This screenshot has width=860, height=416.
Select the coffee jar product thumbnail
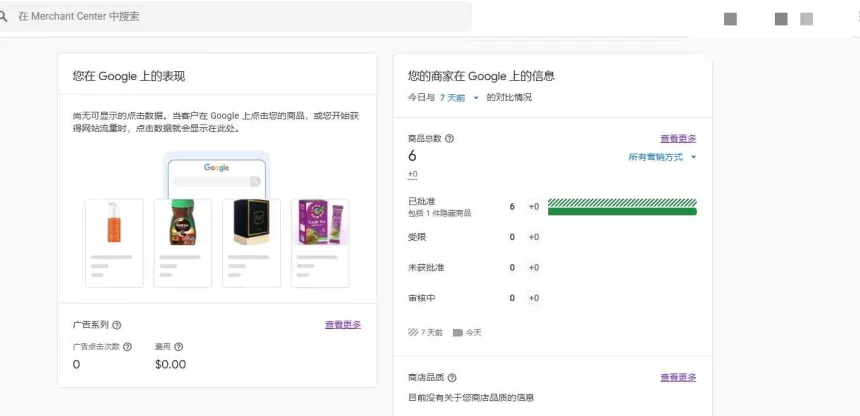pos(181,224)
